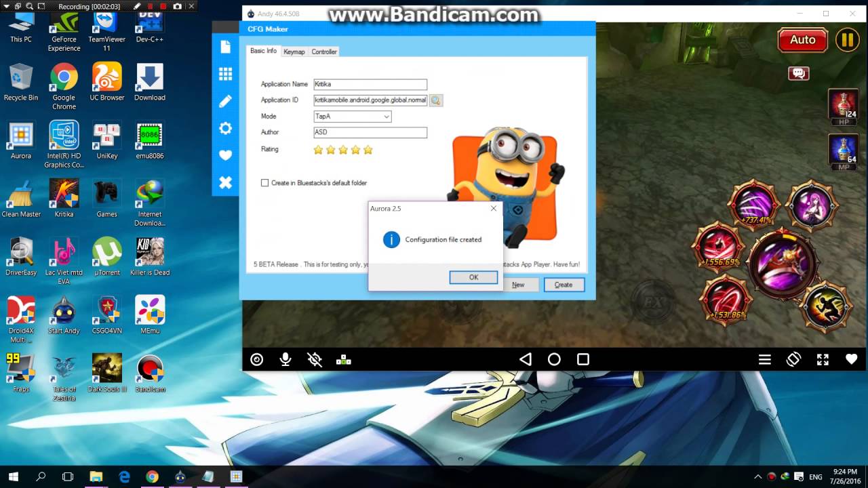Switch to the Keymap tab
The width and height of the screenshot is (868, 488).
[x=294, y=52]
